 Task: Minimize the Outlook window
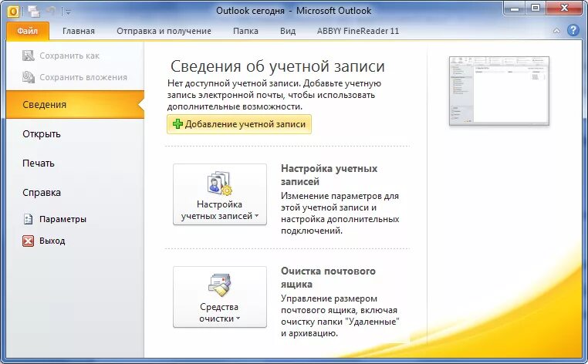(515, 8)
